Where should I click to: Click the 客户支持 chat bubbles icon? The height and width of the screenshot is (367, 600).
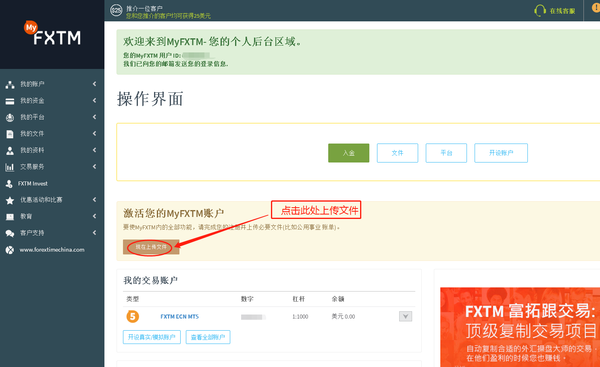[10, 233]
